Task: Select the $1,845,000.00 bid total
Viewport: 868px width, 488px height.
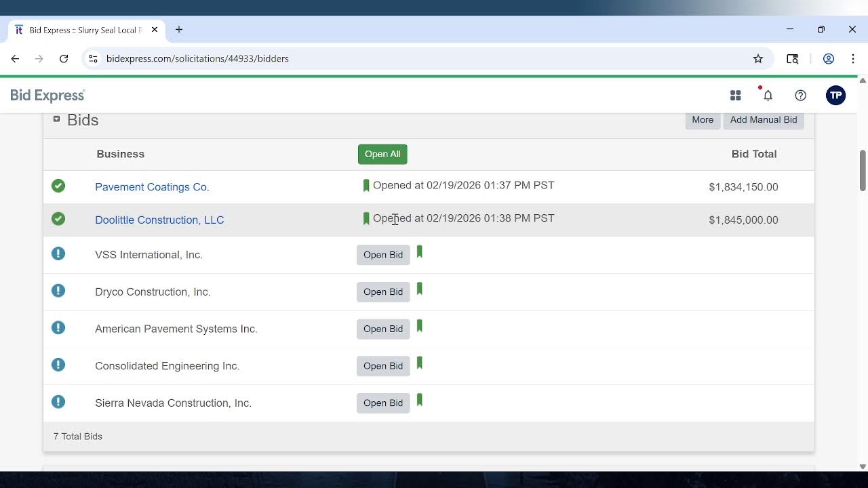Action: (743, 220)
